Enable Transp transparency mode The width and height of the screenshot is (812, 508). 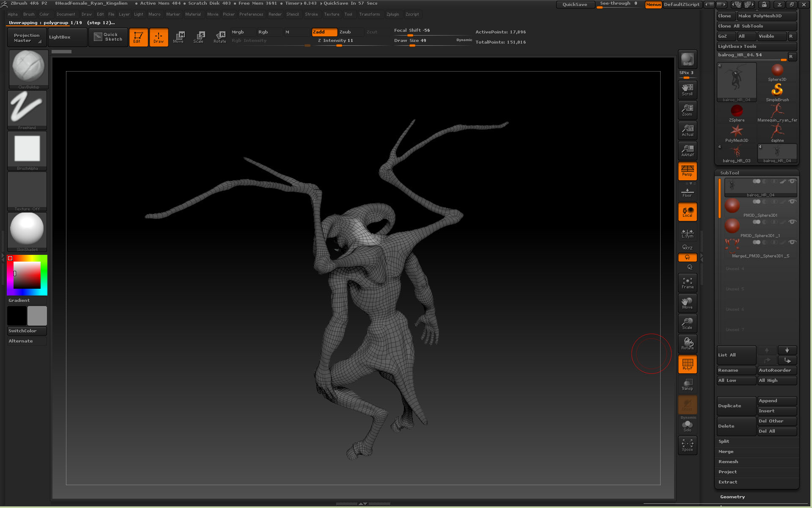(687, 384)
